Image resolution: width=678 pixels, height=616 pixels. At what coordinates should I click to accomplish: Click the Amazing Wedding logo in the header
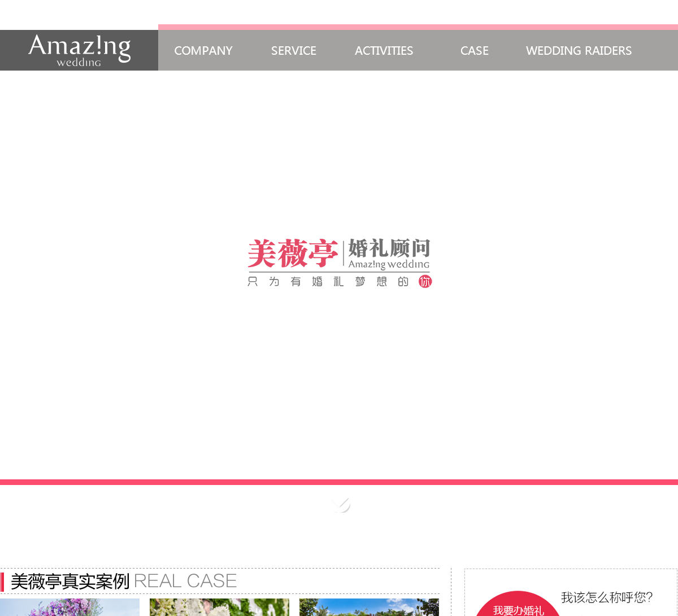coord(79,50)
